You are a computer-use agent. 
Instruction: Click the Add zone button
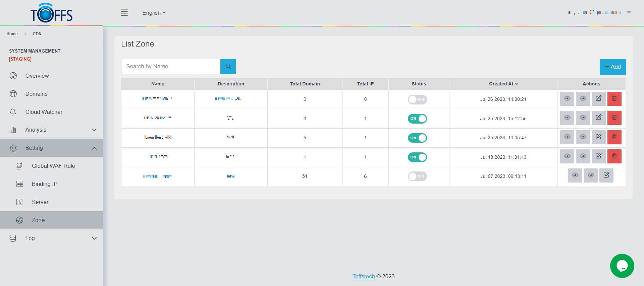coord(612,67)
